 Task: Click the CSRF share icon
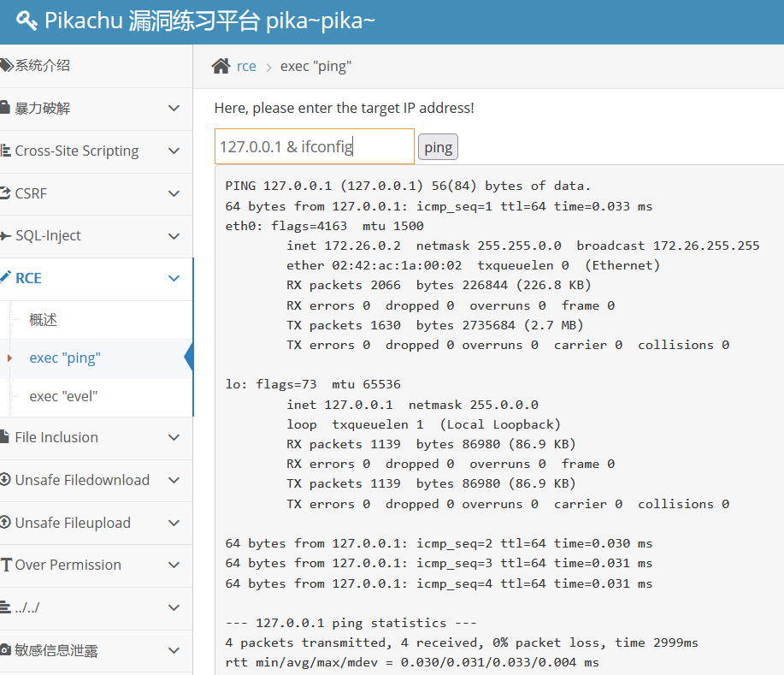click(5, 193)
